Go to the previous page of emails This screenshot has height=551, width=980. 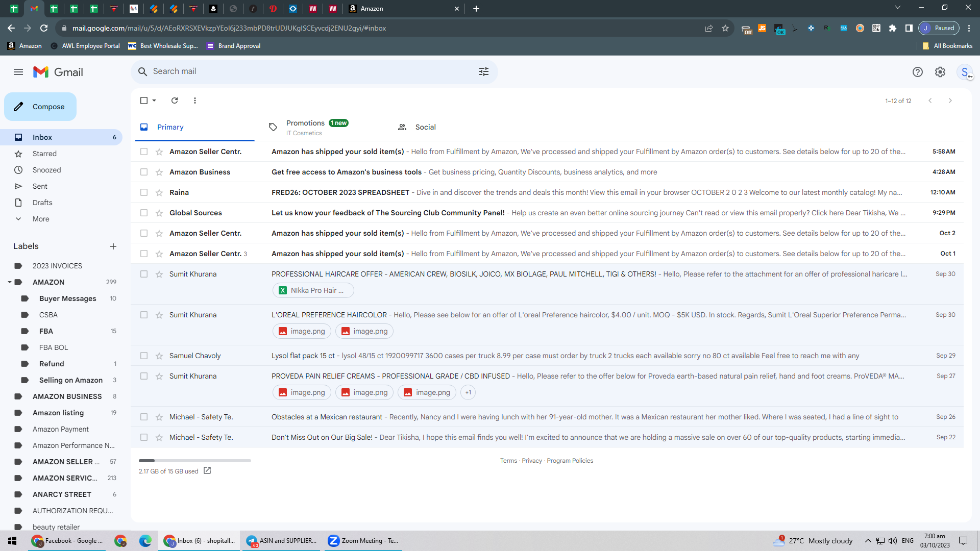(x=930, y=101)
